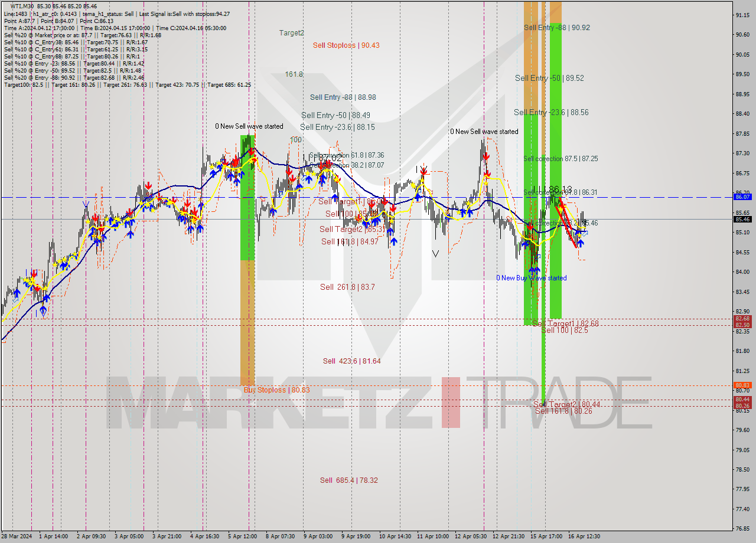Select the 'Target2' label at the chart top
This screenshot has height=543, width=756.
tap(292, 33)
